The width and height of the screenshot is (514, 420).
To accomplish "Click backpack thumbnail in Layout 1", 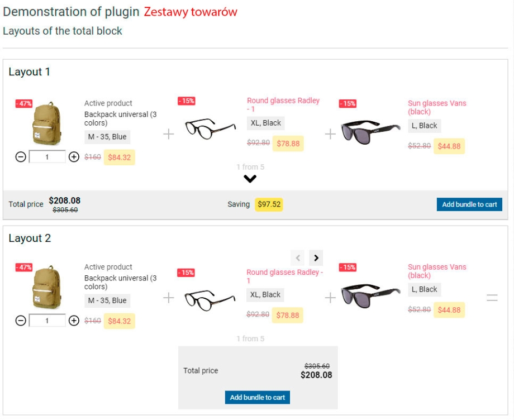I will point(47,123).
